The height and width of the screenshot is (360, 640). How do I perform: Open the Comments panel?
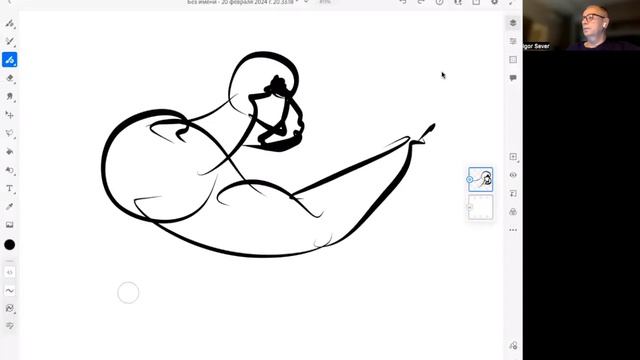pyautogui.click(x=513, y=78)
